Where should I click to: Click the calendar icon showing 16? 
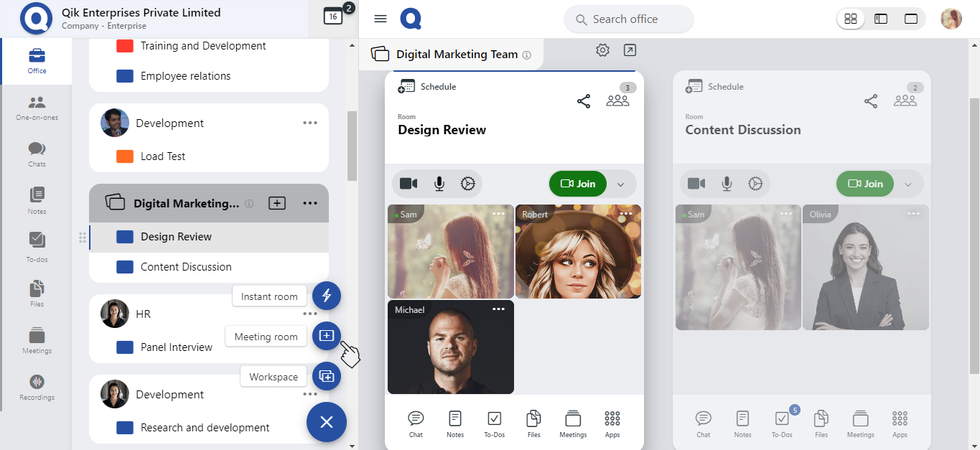coord(333,17)
